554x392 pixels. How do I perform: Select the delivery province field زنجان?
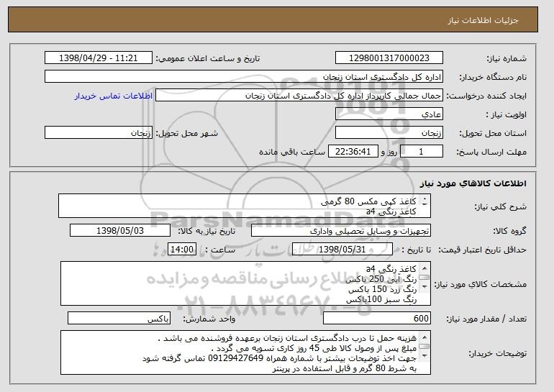click(x=389, y=133)
